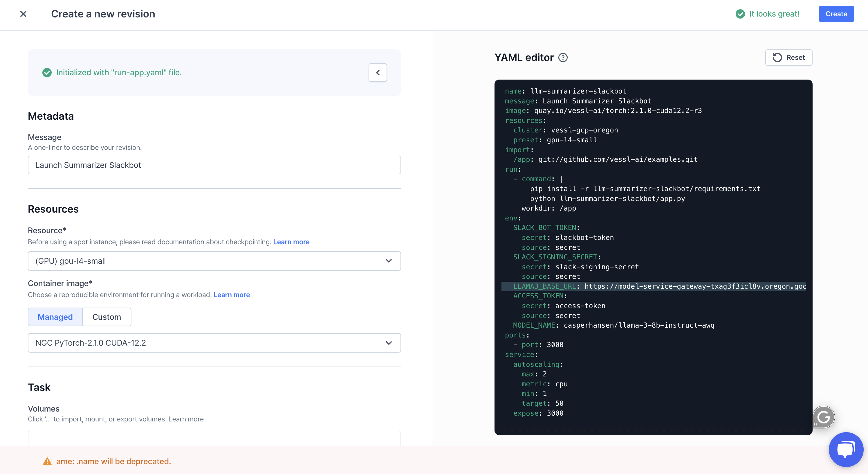Click the Message input field
Viewport: 868px width, 474px height.
click(x=214, y=165)
